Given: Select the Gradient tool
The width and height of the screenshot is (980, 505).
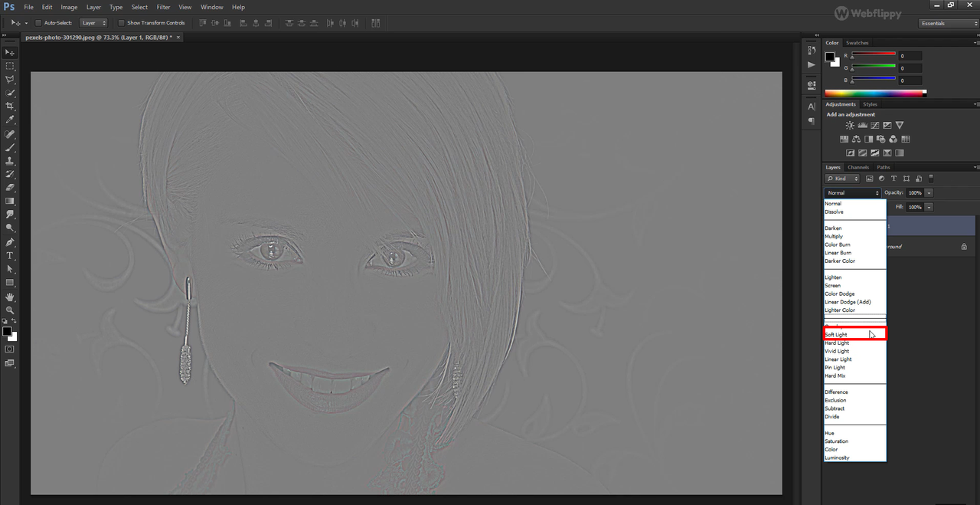Looking at the screenshot, I should 10,201.
